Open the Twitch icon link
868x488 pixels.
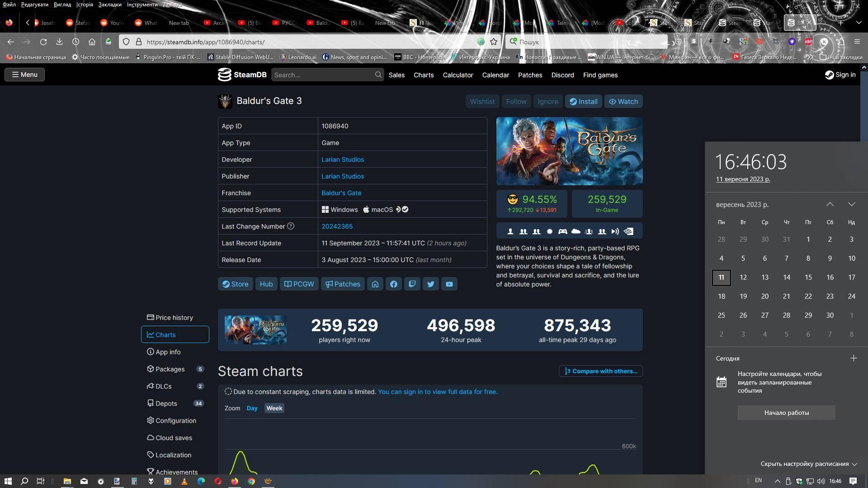412,284
